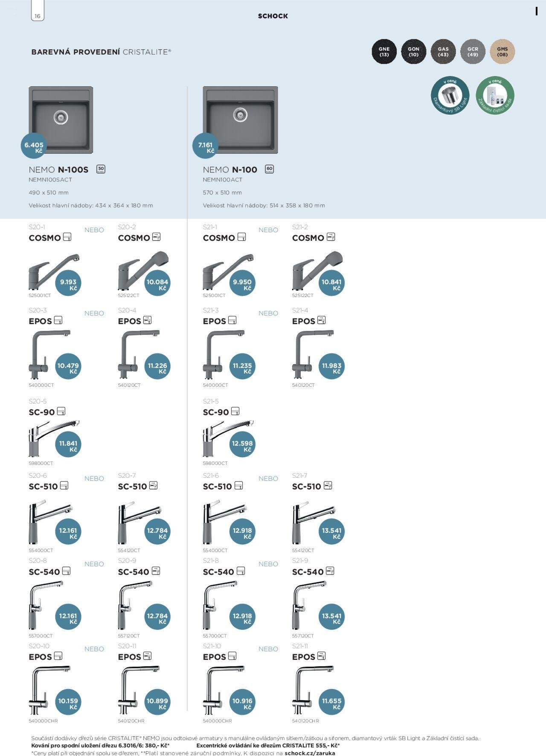Click product code NEMN100ACT
546x756 pixels.
(x=223, y=180)
